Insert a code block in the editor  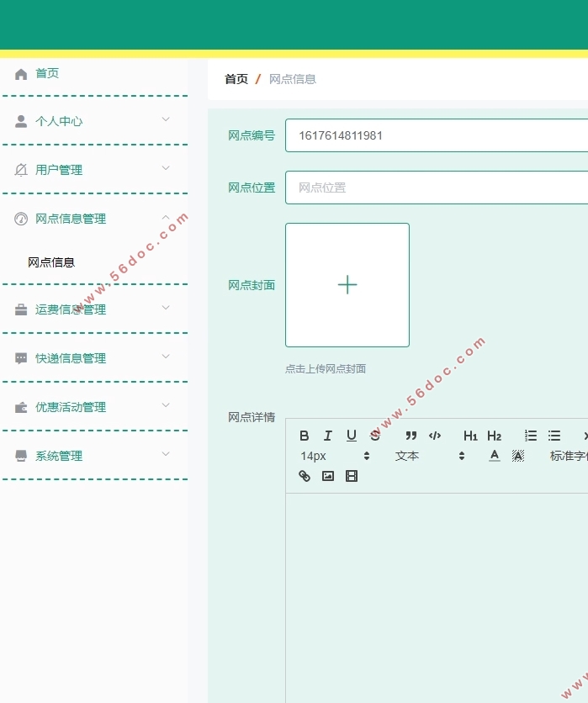435,436
